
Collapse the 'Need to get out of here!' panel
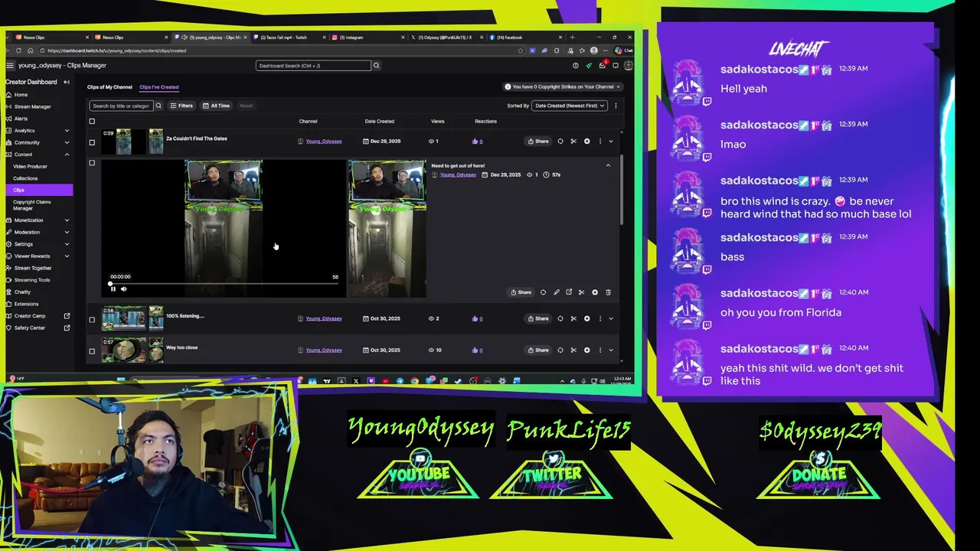609,165
